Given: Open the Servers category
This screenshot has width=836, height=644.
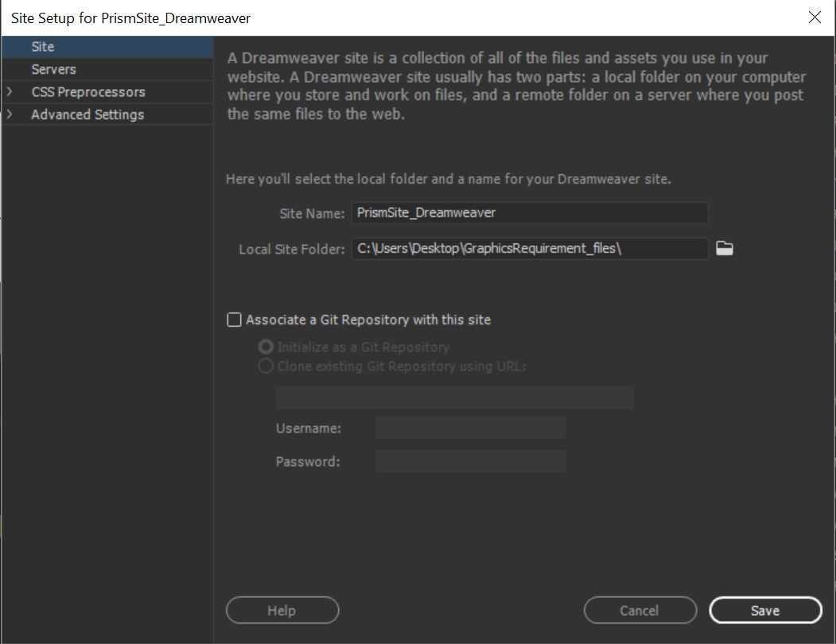Looking at the screenshot, I should point(53,69).
